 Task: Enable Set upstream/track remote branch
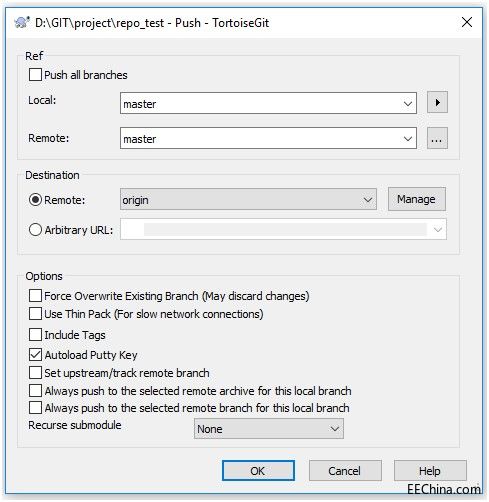pos(35,372)
